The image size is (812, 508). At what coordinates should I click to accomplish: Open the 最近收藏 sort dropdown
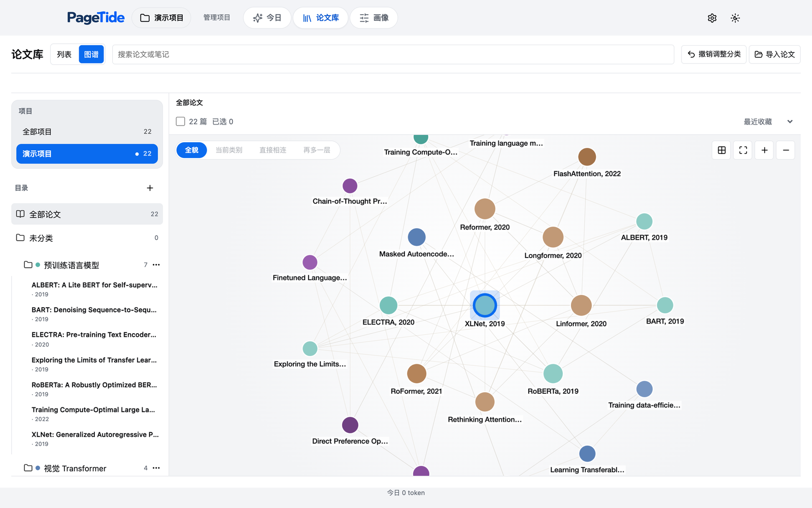[768, 122]
